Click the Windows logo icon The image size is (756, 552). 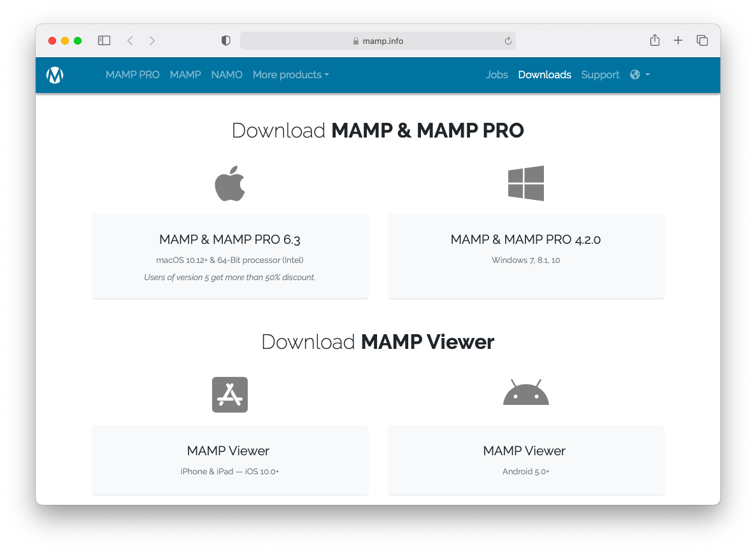click(526, 183)
